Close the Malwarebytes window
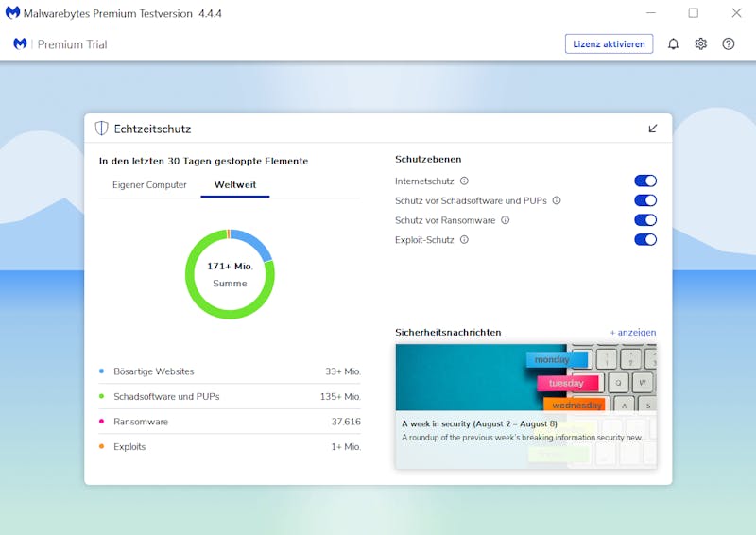This screenshot has width=756, height=535. 736,13
